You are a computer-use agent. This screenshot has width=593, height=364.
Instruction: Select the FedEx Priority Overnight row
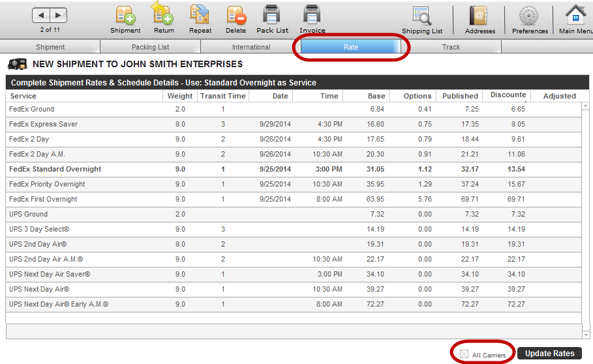[x=294, y=184]
